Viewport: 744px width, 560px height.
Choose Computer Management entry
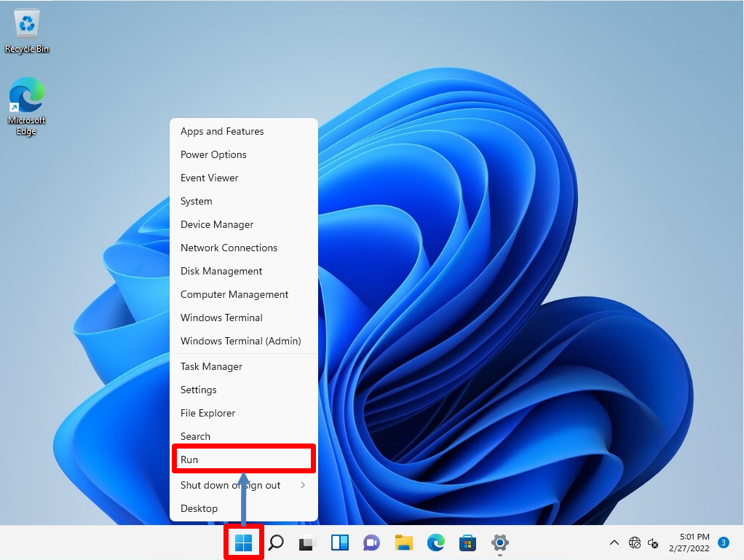pos(243,294)
